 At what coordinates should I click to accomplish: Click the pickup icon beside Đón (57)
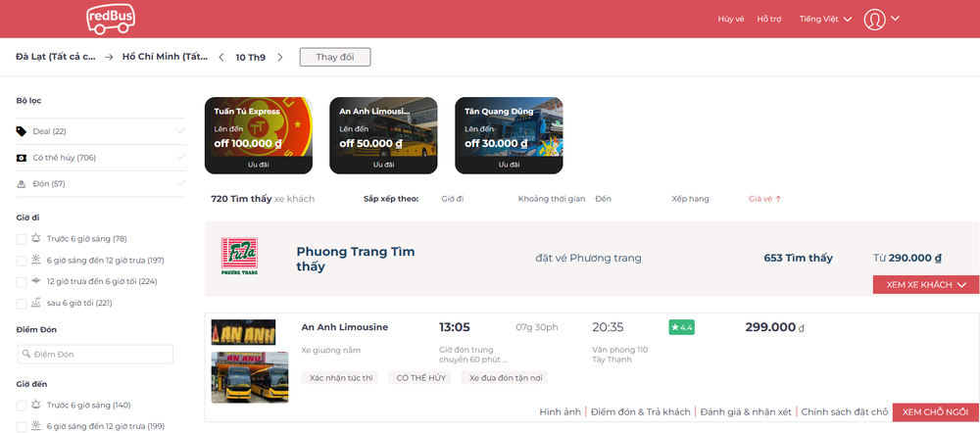coord(22,184)
